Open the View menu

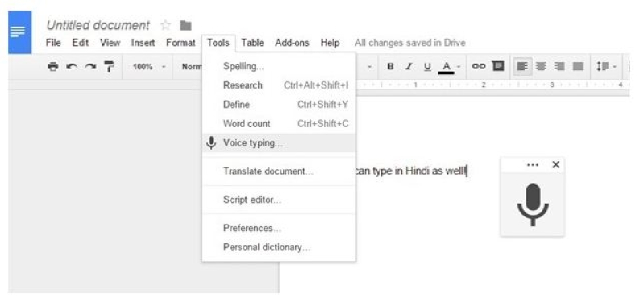(110, 43)
